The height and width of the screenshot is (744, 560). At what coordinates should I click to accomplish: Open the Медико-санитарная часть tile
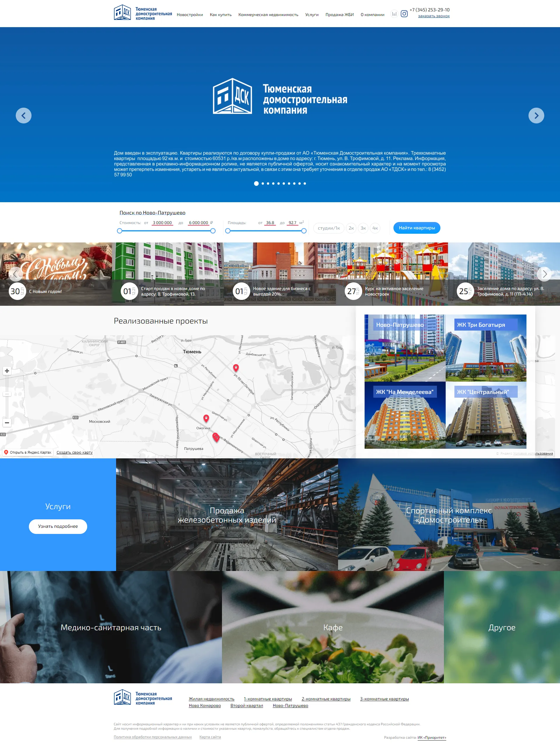(111, 627)
